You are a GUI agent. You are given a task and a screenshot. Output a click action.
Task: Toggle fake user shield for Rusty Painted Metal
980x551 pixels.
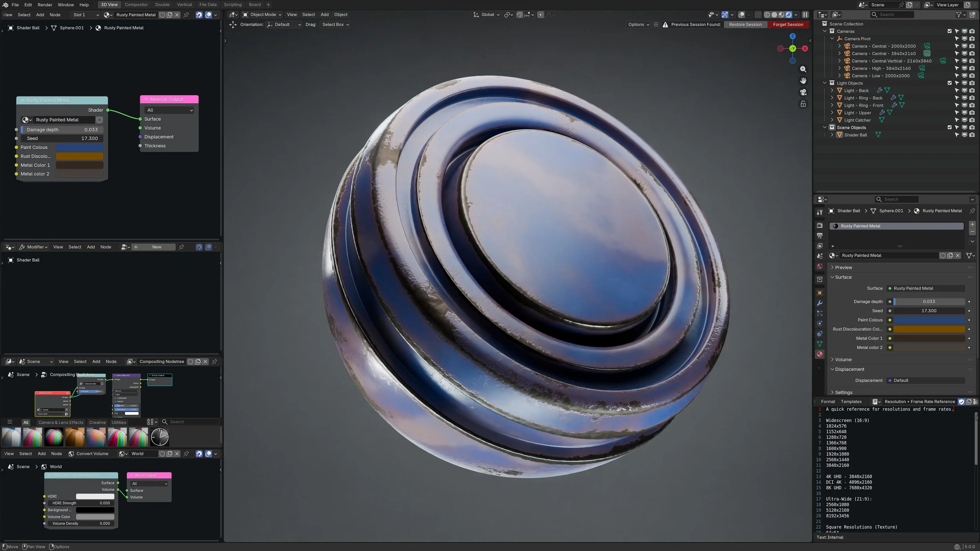[943, 256]
